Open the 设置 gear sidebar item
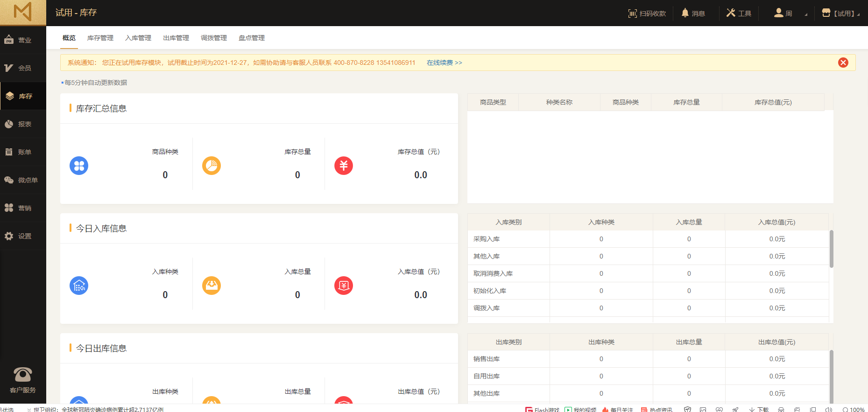This screenshot has width=868, height=412. pos(23,236)
